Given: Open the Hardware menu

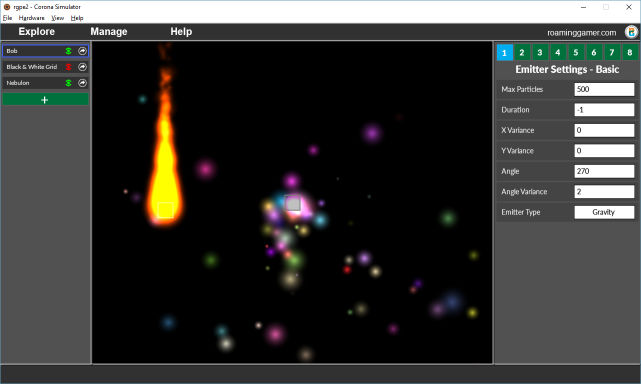Looking at the screenshot, I should coord(31,18).
